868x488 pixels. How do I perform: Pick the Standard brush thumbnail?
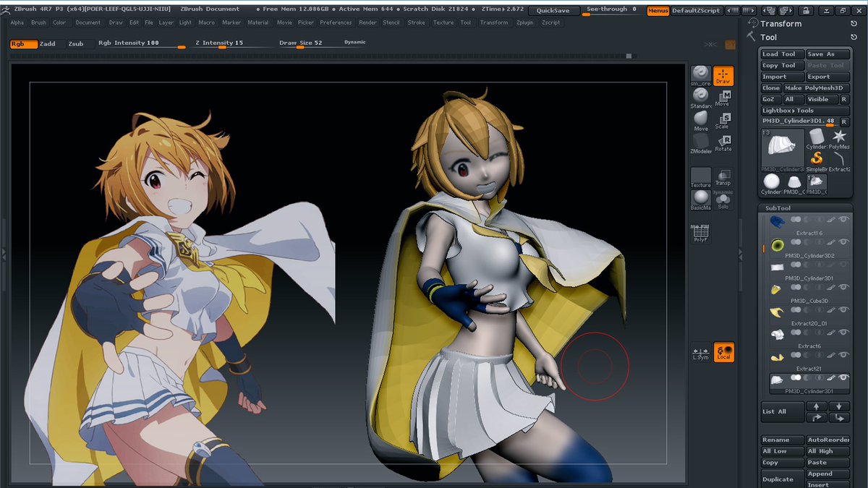coord(701,98)
